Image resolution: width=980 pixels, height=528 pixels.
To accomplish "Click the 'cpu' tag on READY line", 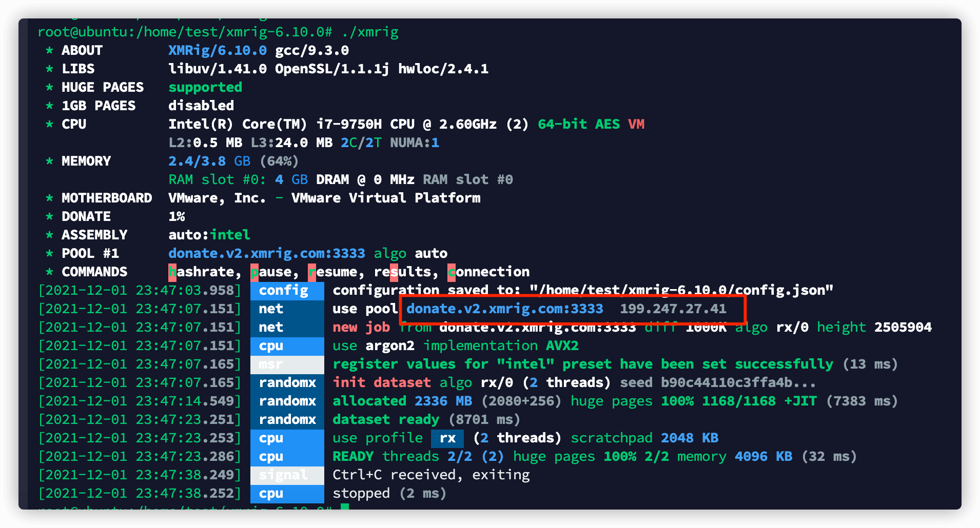I will pos(287,456).
